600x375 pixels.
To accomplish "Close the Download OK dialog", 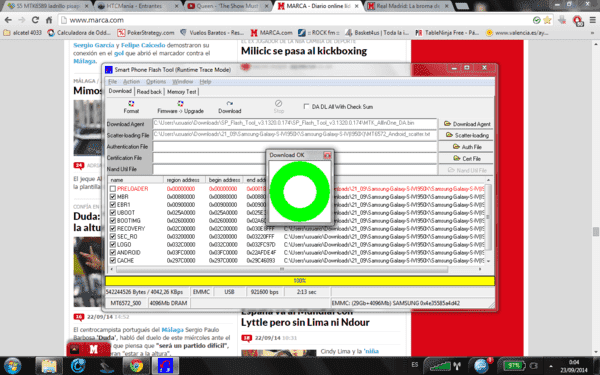I will pos(327,155).
